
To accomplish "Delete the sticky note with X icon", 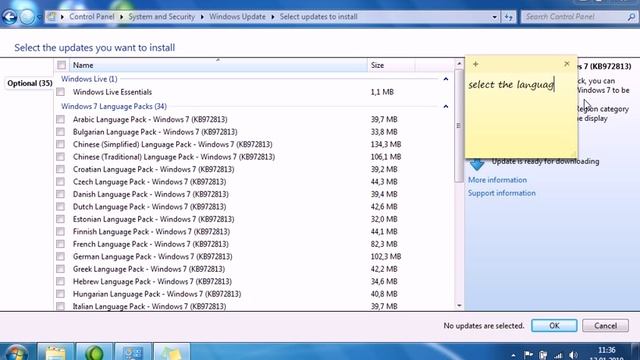I will (x=567, y=64).
